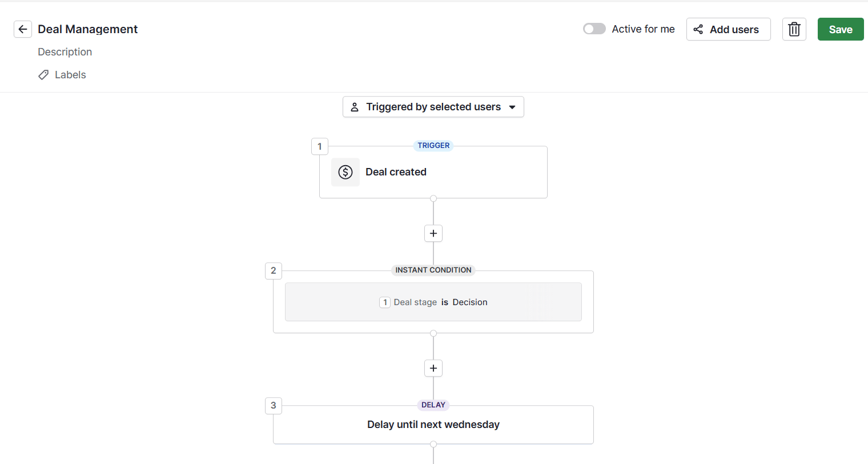Open the Delay until next wednesday step
This screenshot has width=868, height=464.
(433, 424)
